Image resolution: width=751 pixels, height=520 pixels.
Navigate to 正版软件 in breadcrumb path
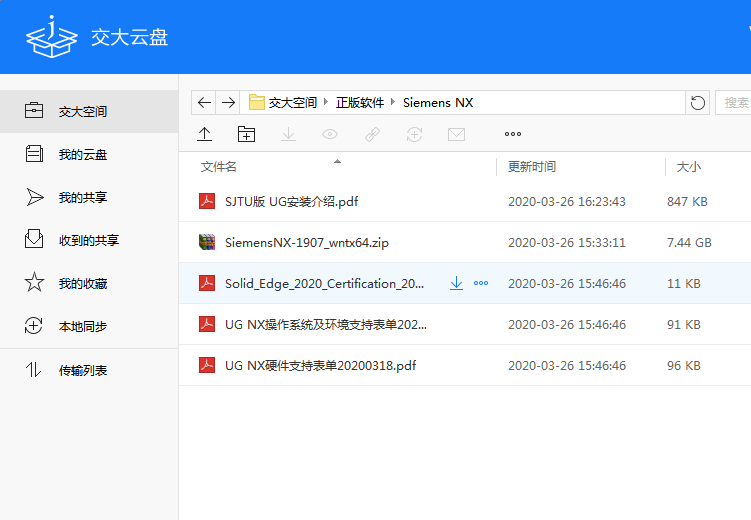pyautogui.click(x=360, y=103)
